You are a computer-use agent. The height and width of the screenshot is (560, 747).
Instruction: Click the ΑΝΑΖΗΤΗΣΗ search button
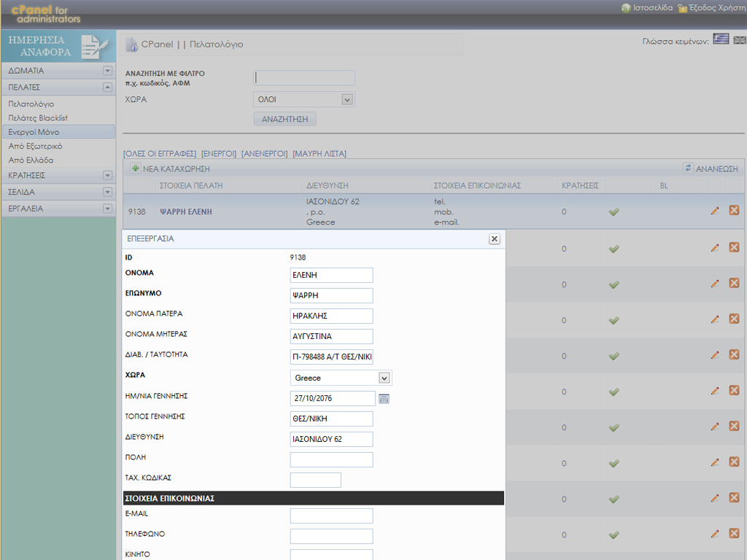[x=285, y=119]
